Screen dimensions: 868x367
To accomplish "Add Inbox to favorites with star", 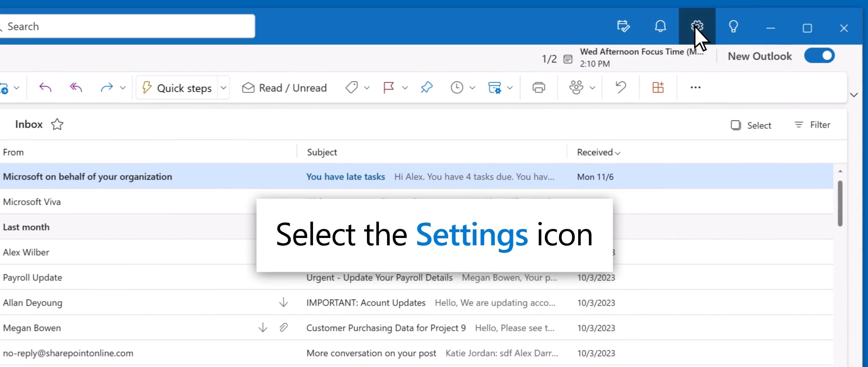I will pyautogui.click(x=57, y=124).
